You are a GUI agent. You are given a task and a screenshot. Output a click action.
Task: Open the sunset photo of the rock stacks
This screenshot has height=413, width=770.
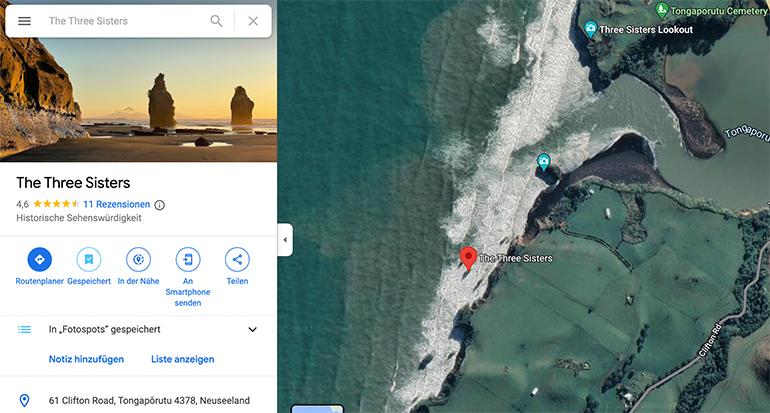point(138,98)
